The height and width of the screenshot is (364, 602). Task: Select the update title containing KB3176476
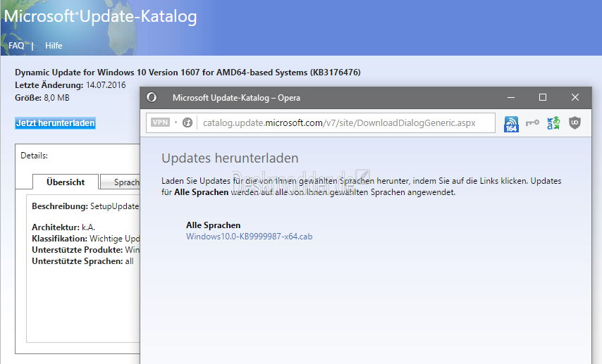(188, 72)
